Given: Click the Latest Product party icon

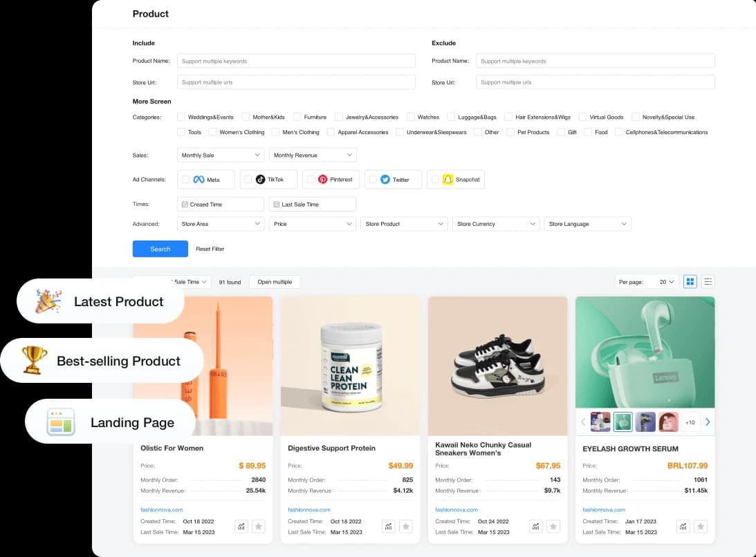Looking at the screenshot, I should coord(48,301).
